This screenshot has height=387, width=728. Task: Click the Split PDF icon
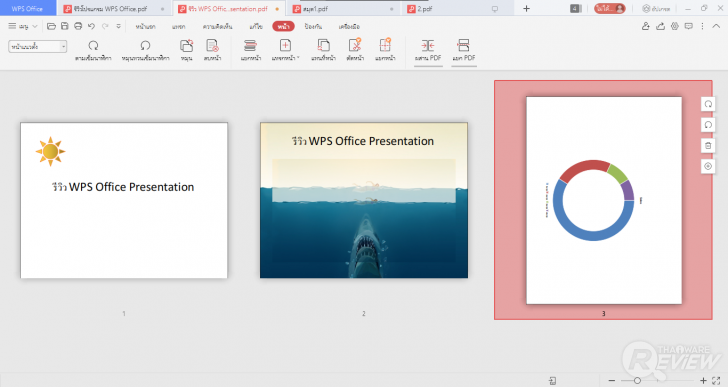pyautogui.click(x=464, y=45)
